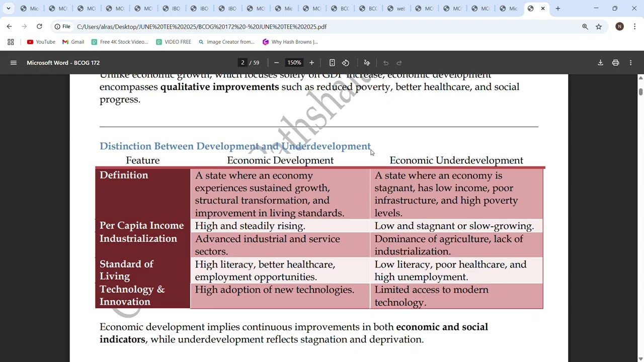Viewport: 644px width, 362px height.
Task: Open a new browser tab
Action: coord(557,9)
